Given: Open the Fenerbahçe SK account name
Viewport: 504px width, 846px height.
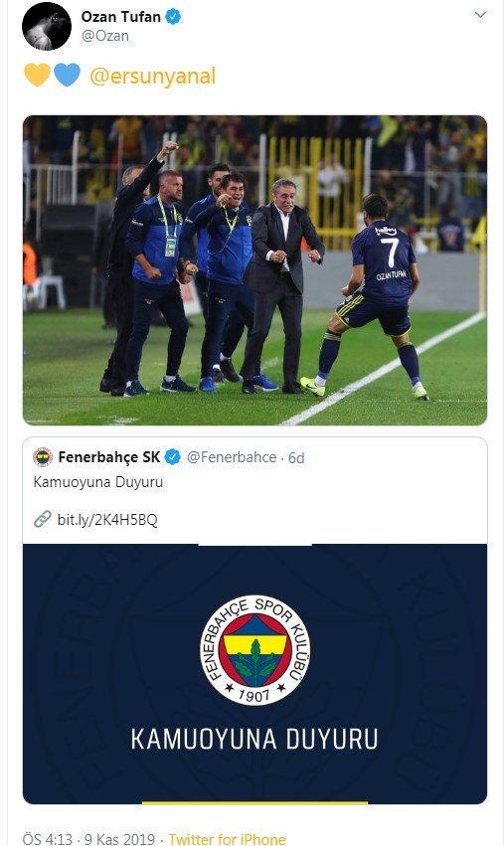Looking at the screenshot, I should [x=109, y=457].
